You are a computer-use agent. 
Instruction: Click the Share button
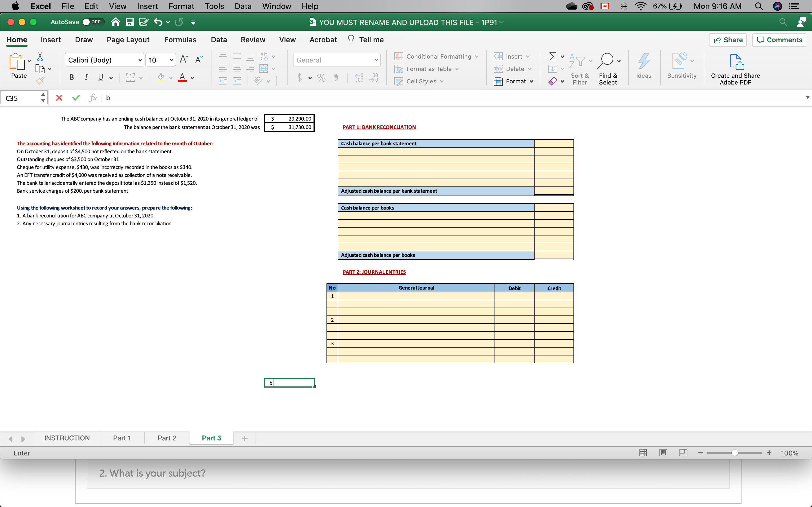pos(728,39)
